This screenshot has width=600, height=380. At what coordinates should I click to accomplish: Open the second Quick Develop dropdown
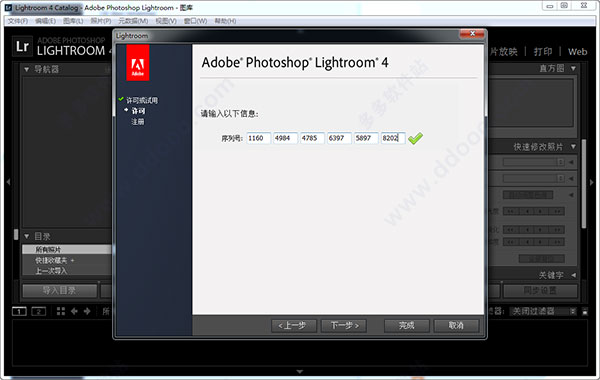point(534,178)
